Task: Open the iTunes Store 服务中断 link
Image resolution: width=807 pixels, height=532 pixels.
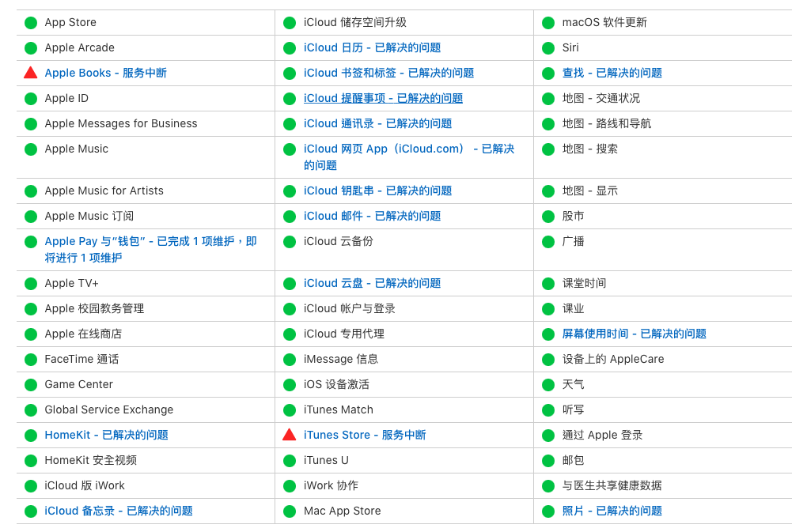Action: pyautogui.click(x=365, y=435)
